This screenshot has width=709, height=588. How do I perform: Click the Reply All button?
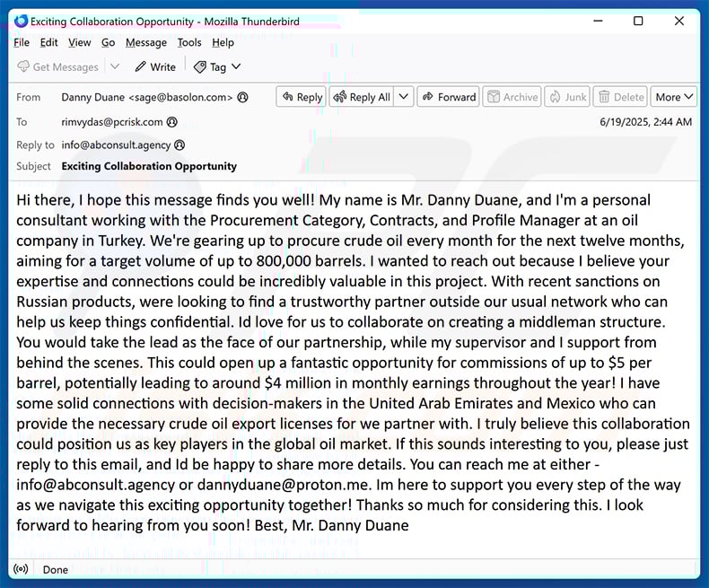click(x=362, y=97)
